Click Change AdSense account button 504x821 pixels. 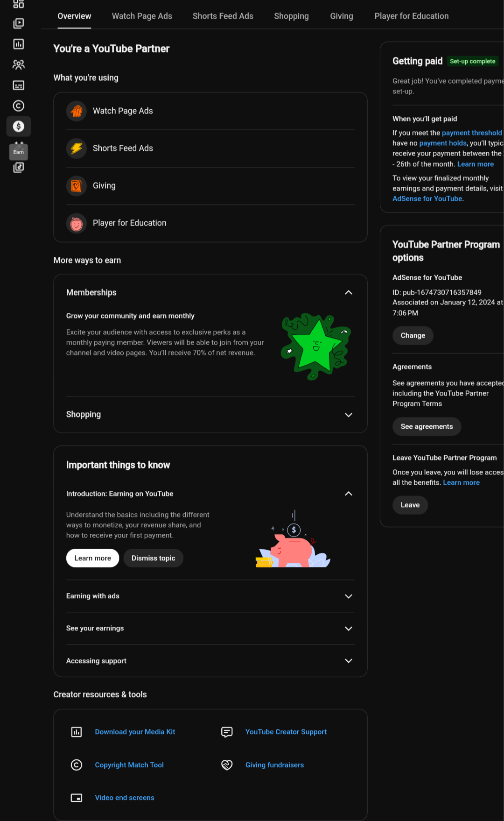(x=413, y=335)
